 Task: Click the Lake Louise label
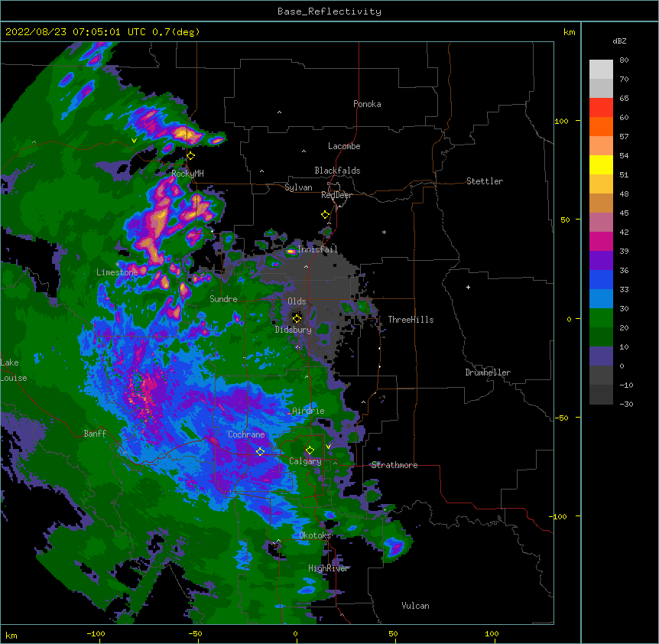click(14, 370)
